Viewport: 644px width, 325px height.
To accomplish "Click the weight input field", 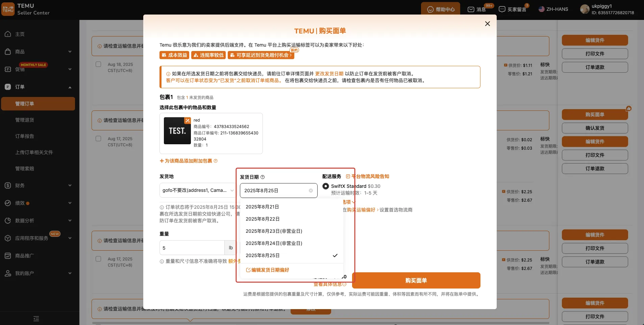I will click(192, 248).
